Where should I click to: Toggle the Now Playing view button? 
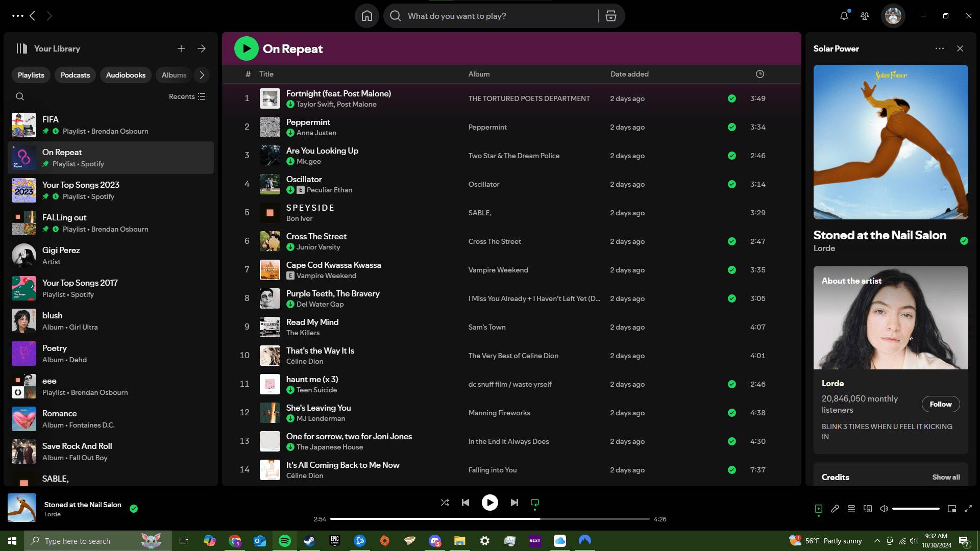point(819,509)
